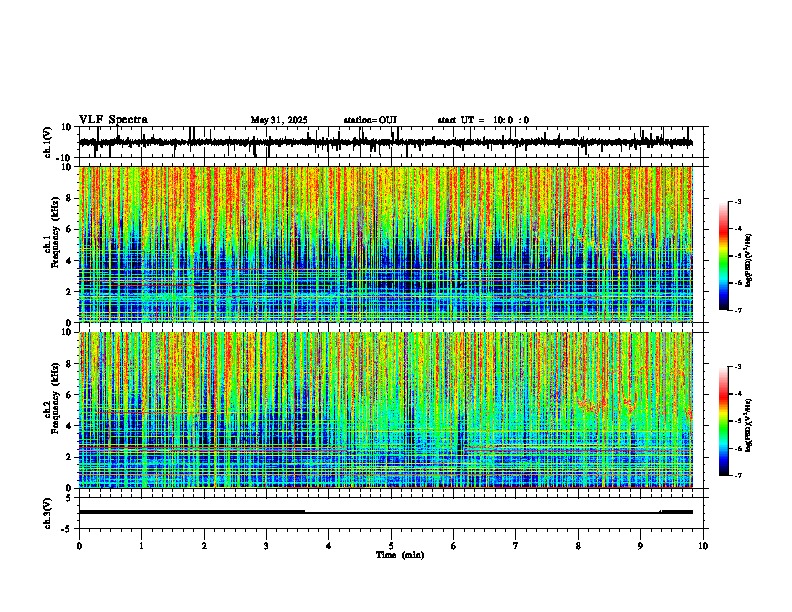Viewport: 792px width, 612px height.
Task: Click time-axis tick label "1"
Action: [x=141, y=546]
